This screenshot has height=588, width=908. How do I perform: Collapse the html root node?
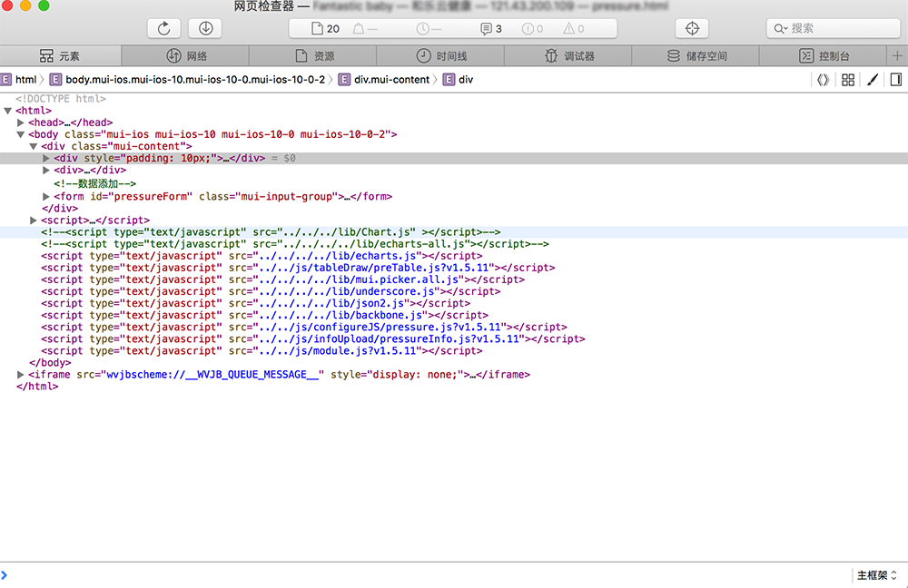click(x=8, y=111)
